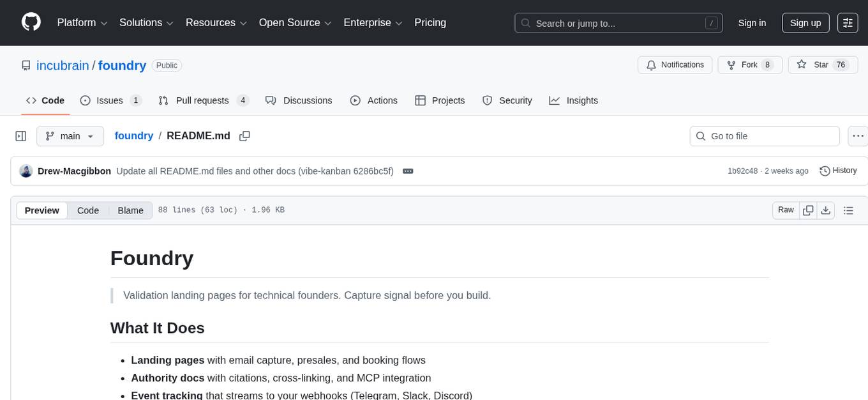Switch to Blame view
The height and width of the screenshot is (400, 868).
tap(130, 210)
